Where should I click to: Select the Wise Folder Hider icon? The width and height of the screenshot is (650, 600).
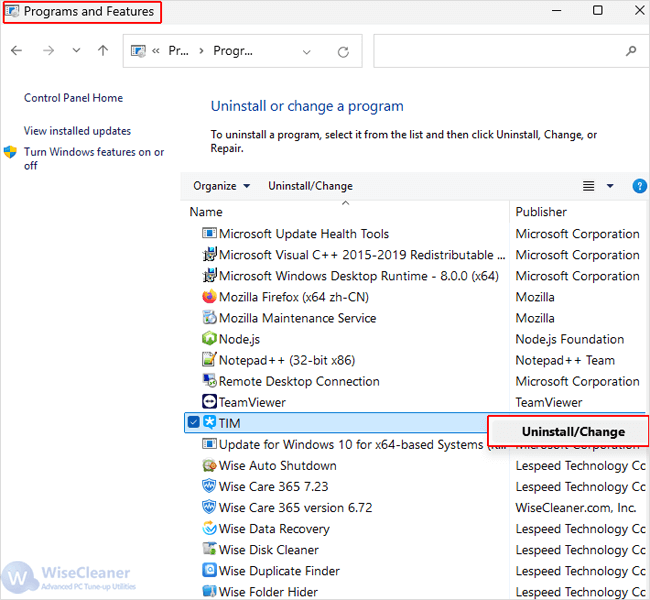[209, 591]
